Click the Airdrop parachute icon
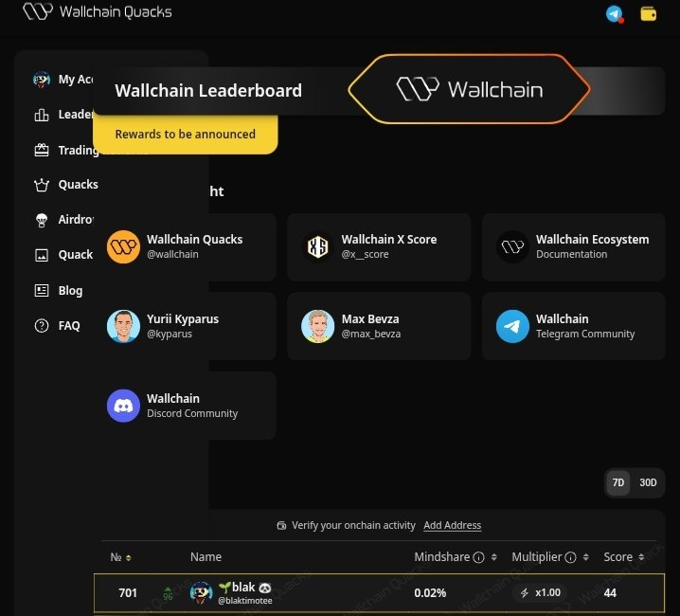 coord(42,220)
